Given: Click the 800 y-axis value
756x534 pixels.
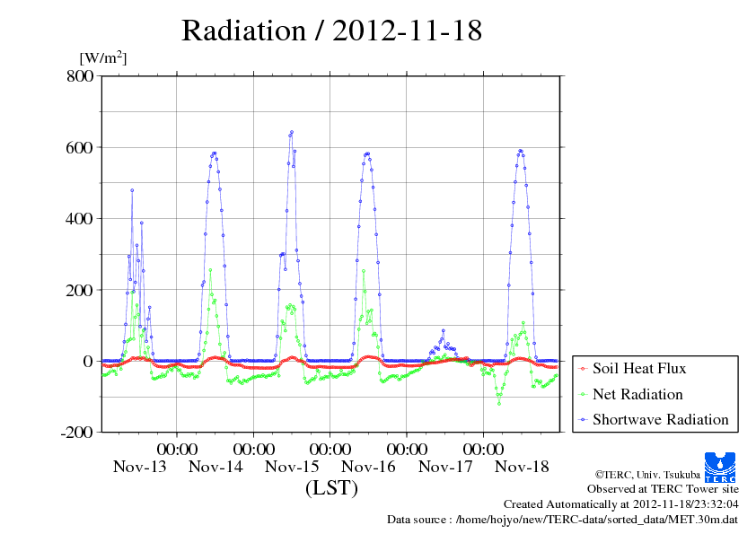Looking at the screenshot, I should coord(80,75).
